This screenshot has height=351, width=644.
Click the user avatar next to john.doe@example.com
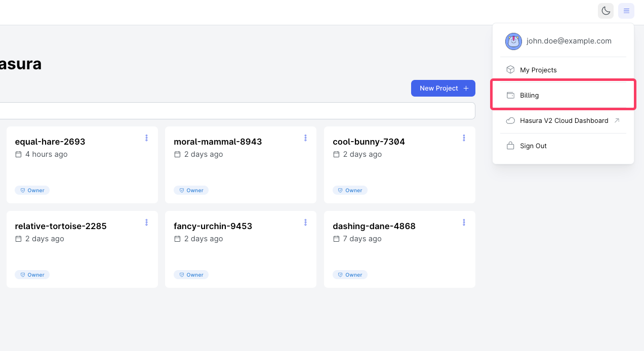[x=513, y=41]
